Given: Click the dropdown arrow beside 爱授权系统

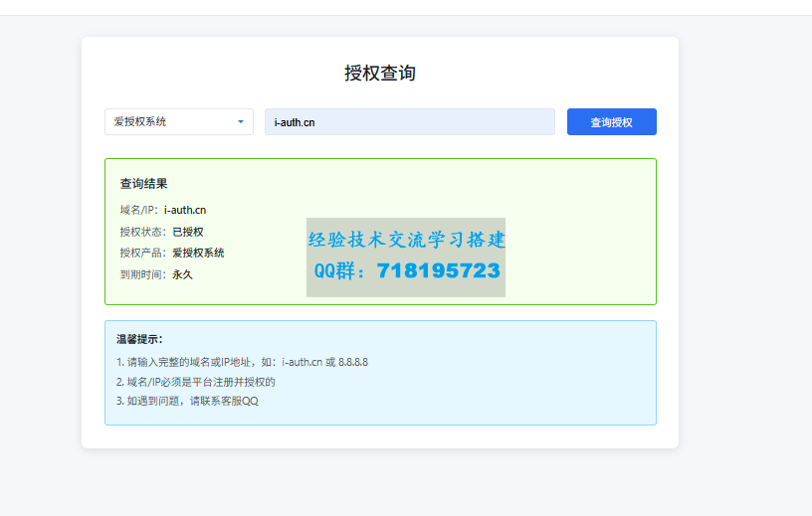Looking at the screenshot, I should tap(240, 122).
